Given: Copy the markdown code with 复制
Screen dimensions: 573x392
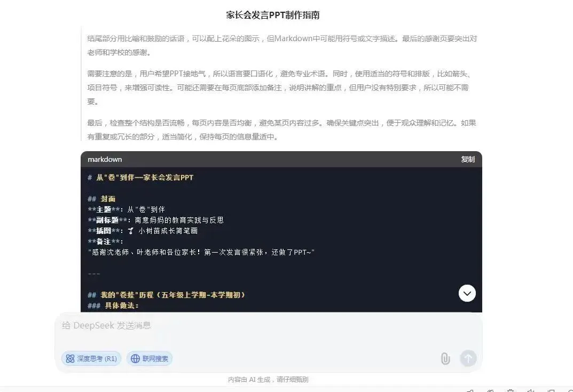Looking at the screenshot, I should (x=468, y=159).
